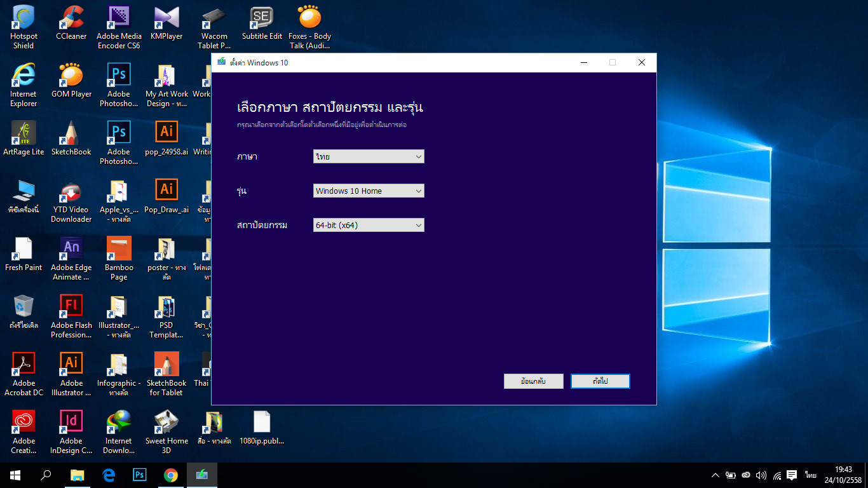The height and width of the screenshot is (488, 868).
Task: Open the Wi-Fi network tray icon
Action: coord(776,475)
